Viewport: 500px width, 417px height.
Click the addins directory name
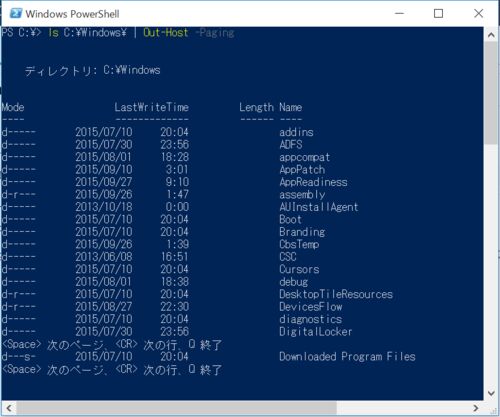296,132
